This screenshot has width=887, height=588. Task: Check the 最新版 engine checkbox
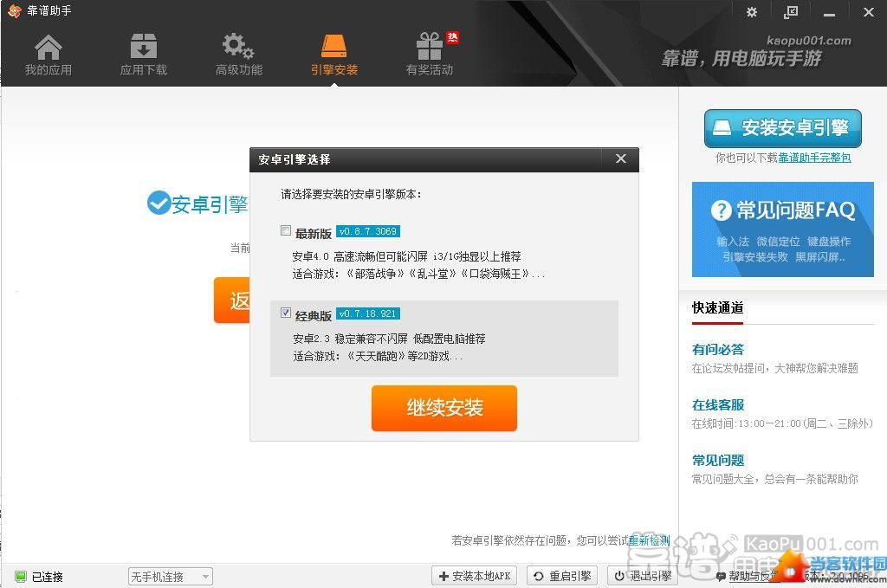click(286, 231)
